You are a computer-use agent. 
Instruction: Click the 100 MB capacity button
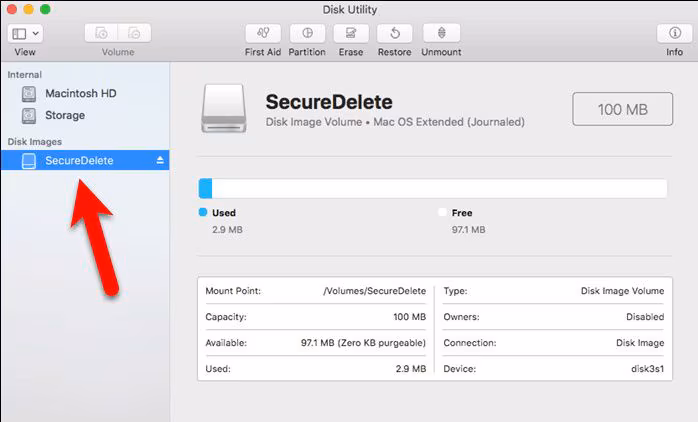(623, 109)
